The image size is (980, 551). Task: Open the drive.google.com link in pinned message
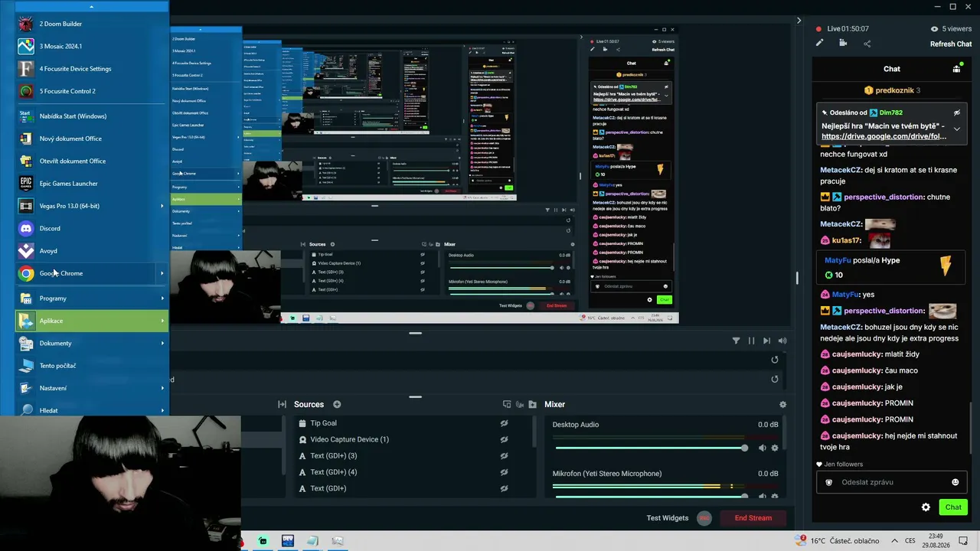[x=884, y=136]
